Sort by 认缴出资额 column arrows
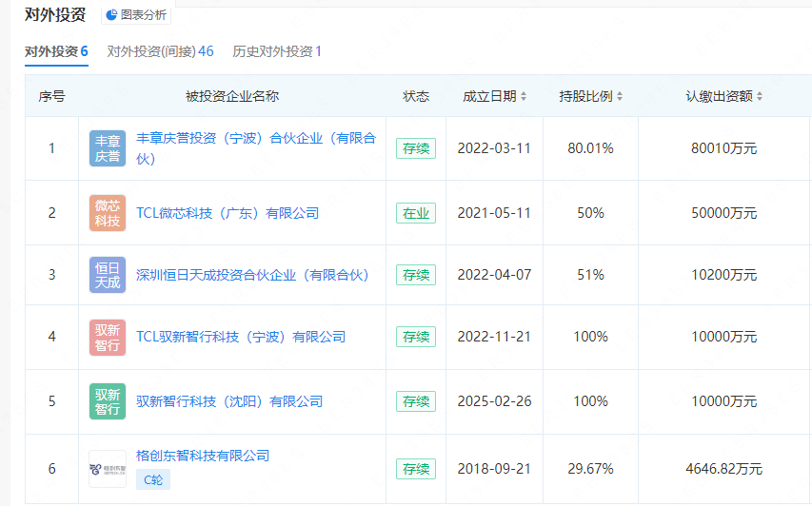The image size is (812, 506). click(760, 97)
